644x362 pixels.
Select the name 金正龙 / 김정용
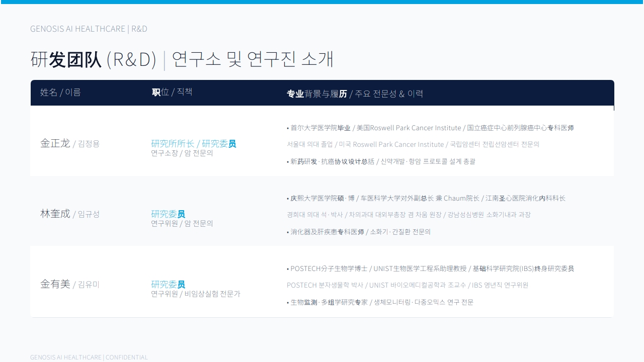click(70, 143)
